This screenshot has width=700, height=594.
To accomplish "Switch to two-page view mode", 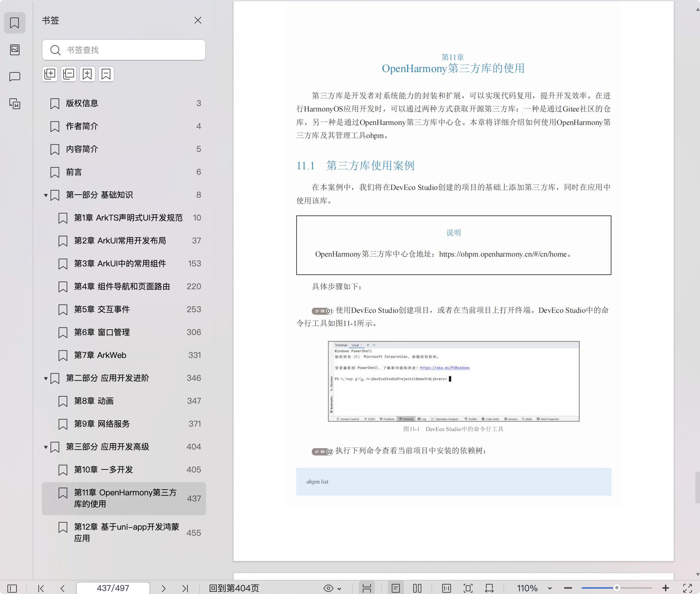I will coord(417,588).
